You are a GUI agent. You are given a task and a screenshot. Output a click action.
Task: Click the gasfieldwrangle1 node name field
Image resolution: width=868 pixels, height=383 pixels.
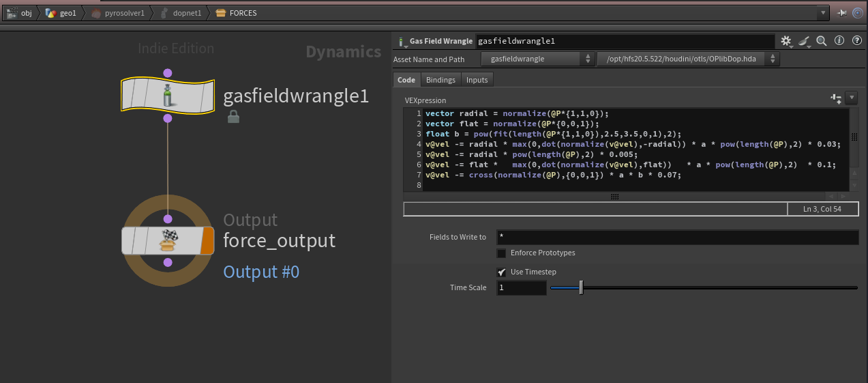pyautogui.click(x=625, y=42)
